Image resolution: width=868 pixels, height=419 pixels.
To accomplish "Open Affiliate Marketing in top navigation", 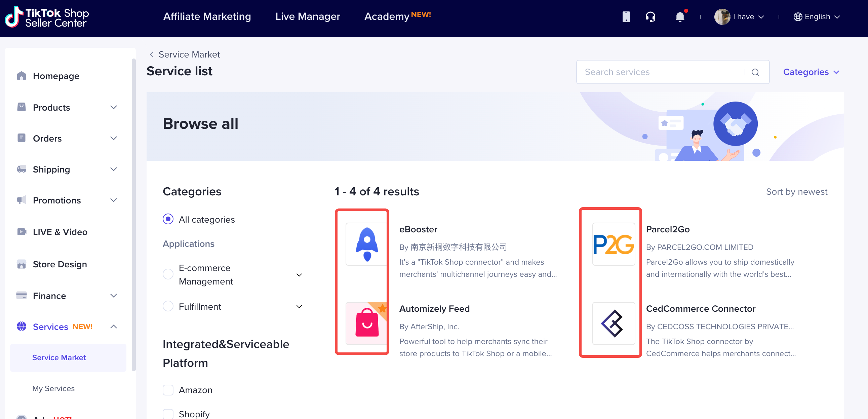I will click(207, 16).
